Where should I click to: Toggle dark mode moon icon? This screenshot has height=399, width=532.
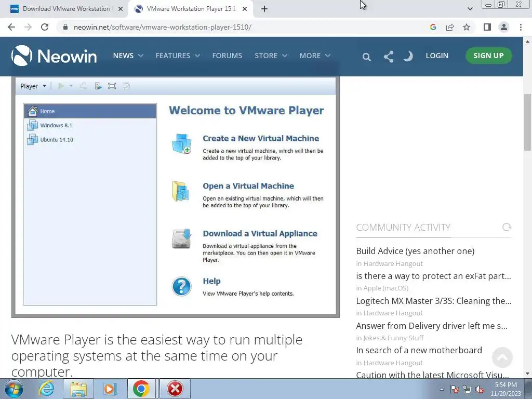pyautogui.click(x=408, y=56)
